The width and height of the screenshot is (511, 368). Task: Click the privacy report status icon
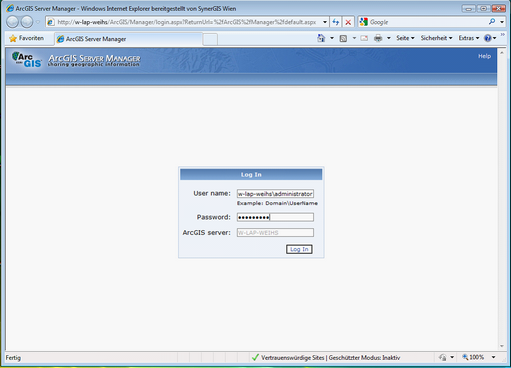pos(443,358)
